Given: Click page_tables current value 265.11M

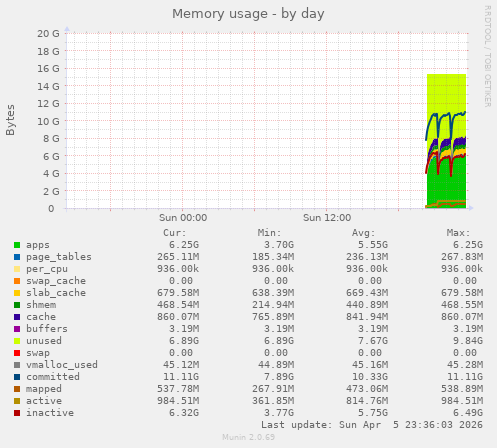Looking at the screenshot, I should [x=178, y=257].
